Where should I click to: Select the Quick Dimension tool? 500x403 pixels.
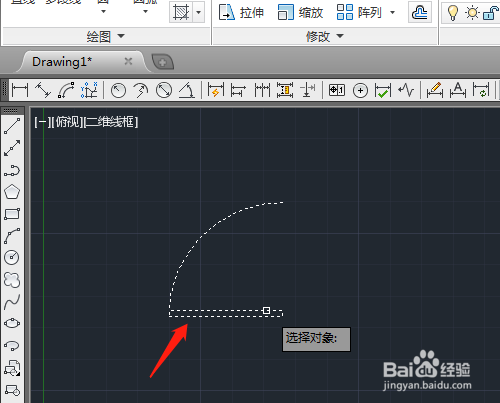coord(216,90)
